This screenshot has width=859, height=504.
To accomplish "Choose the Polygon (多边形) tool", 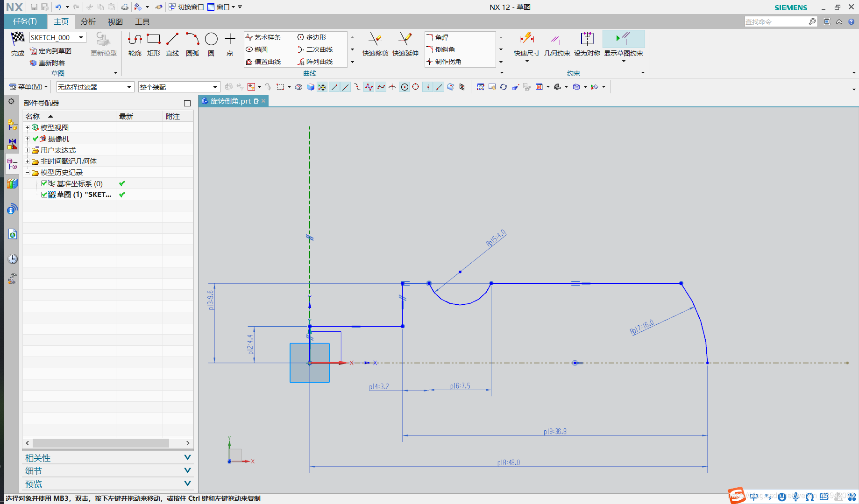I will [x=312, y=37].
